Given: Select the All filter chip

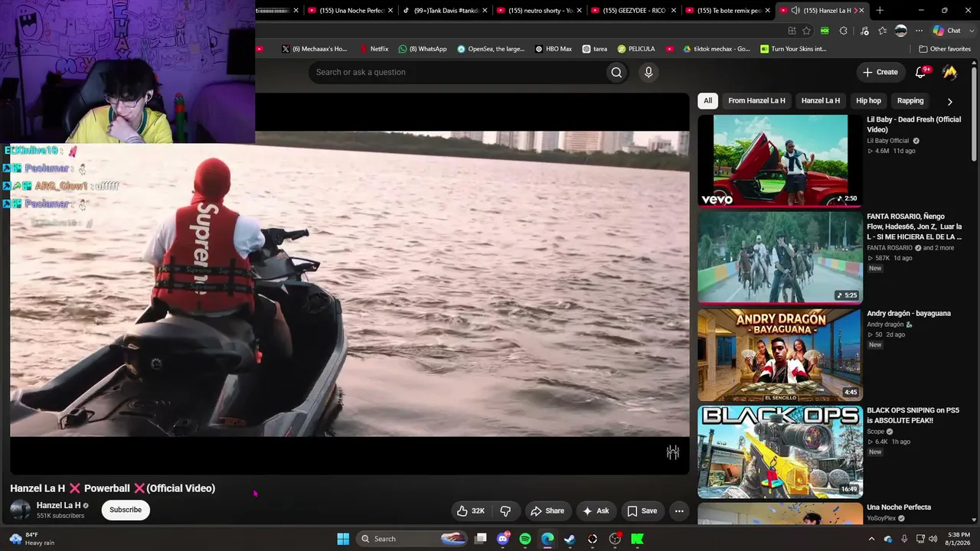Looking at the screenshot, I should point(708,100).
